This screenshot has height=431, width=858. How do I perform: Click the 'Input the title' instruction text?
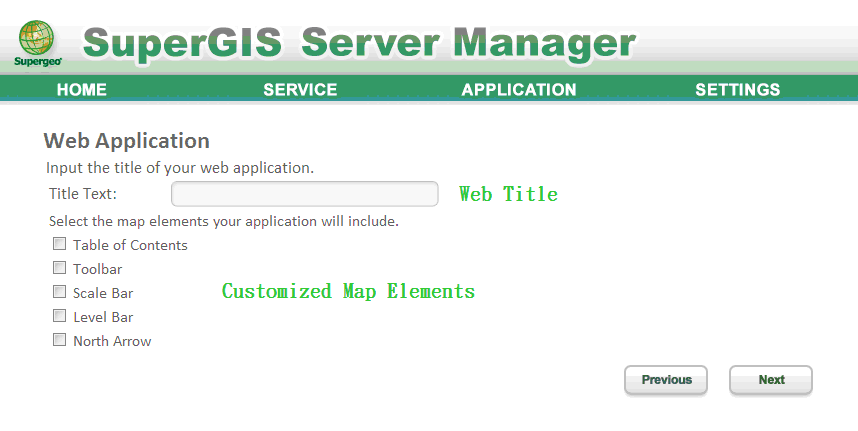tap(180, 168)
